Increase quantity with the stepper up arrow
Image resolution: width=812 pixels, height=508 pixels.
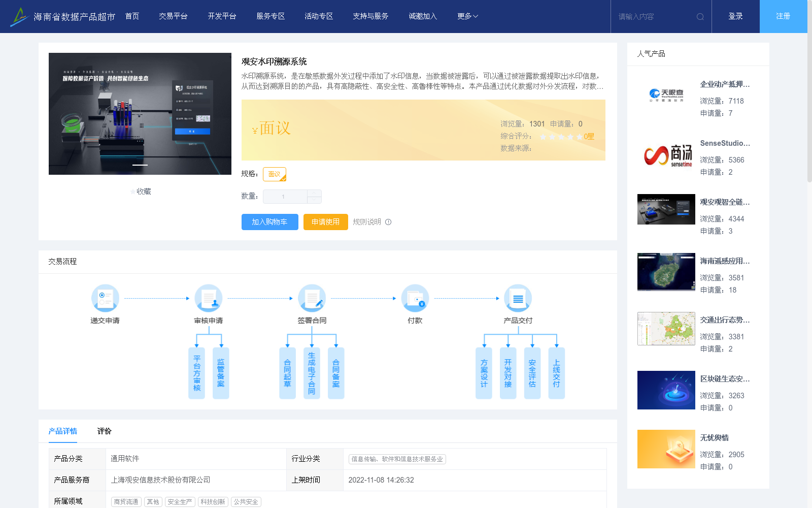[314, 193]
